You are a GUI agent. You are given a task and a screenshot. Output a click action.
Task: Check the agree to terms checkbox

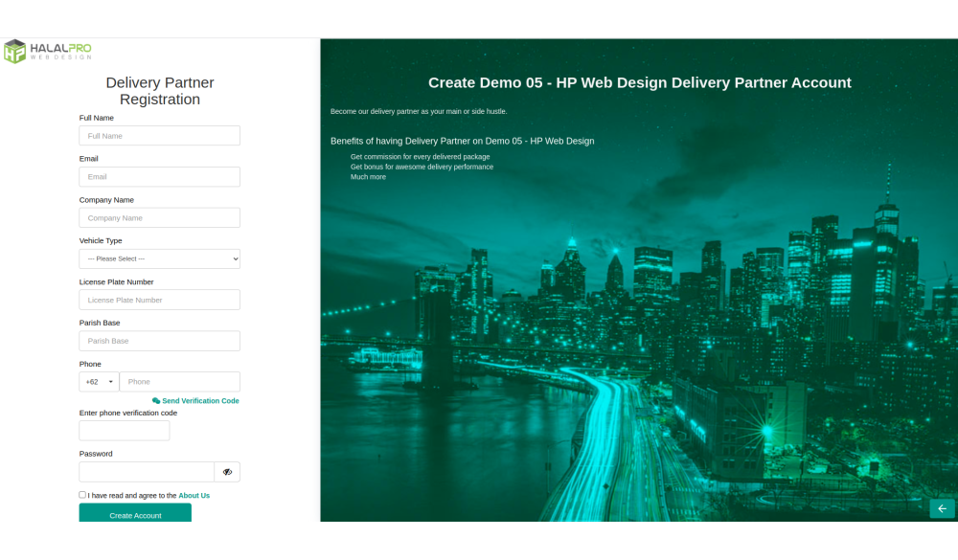pyautogui.click(x=82, y=495)
